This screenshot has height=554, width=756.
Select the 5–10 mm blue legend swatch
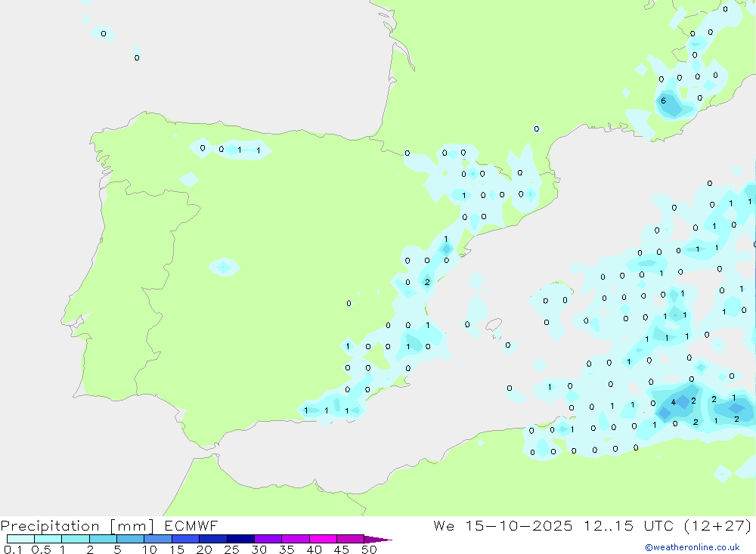point(130,539)
